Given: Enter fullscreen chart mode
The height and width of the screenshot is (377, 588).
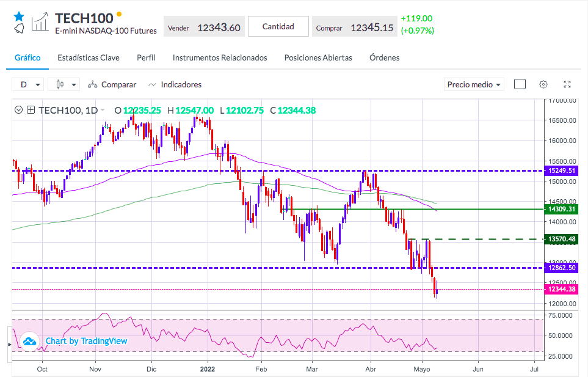Looking at the screenshot, I should (x=567, y=84).
